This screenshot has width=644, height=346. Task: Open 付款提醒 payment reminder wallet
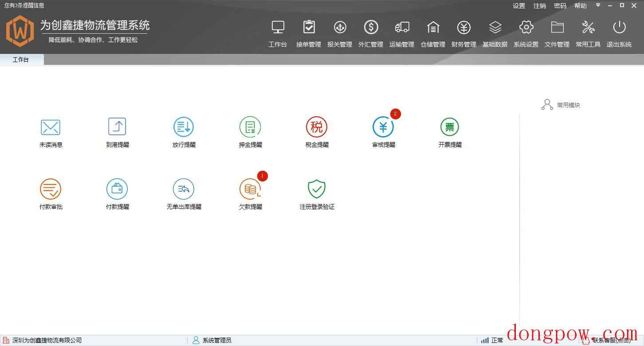[117, 189]
